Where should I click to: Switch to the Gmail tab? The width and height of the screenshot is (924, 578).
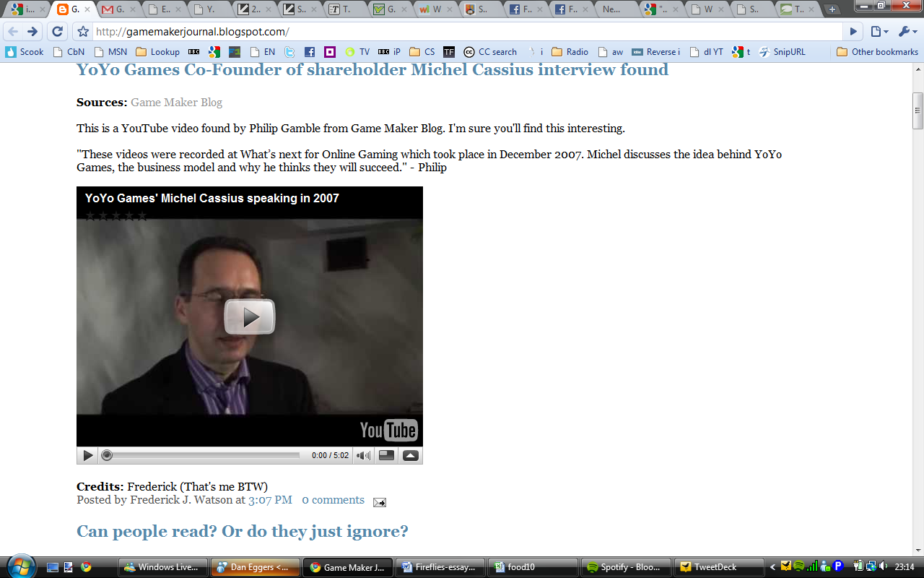pyautogui.click(x=118, y=9)
